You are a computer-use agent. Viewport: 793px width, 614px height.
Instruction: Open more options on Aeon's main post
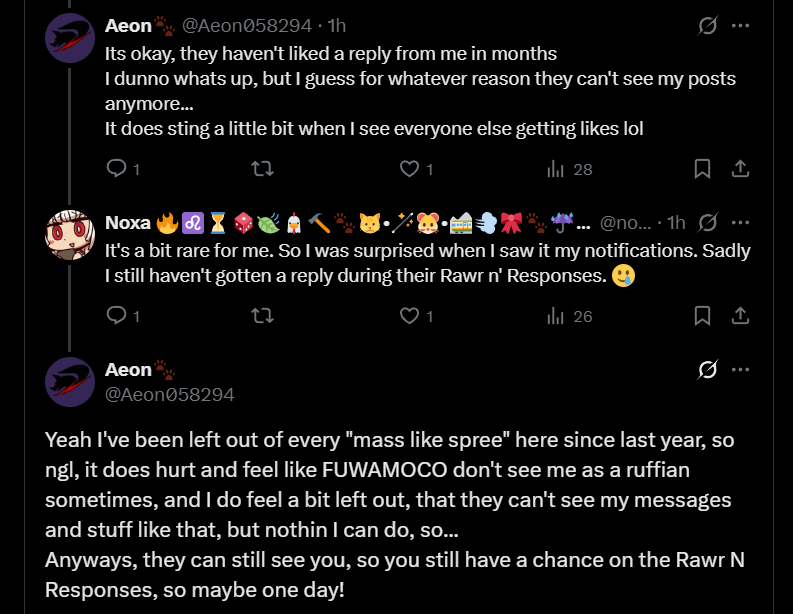(x=741, y=370)
